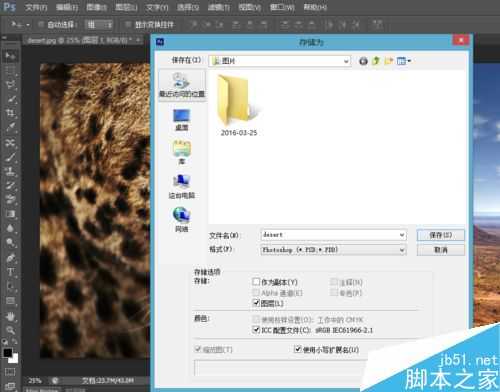
Task: Expand the 保存在 folder location dropdown
Action: pos(346,61)
